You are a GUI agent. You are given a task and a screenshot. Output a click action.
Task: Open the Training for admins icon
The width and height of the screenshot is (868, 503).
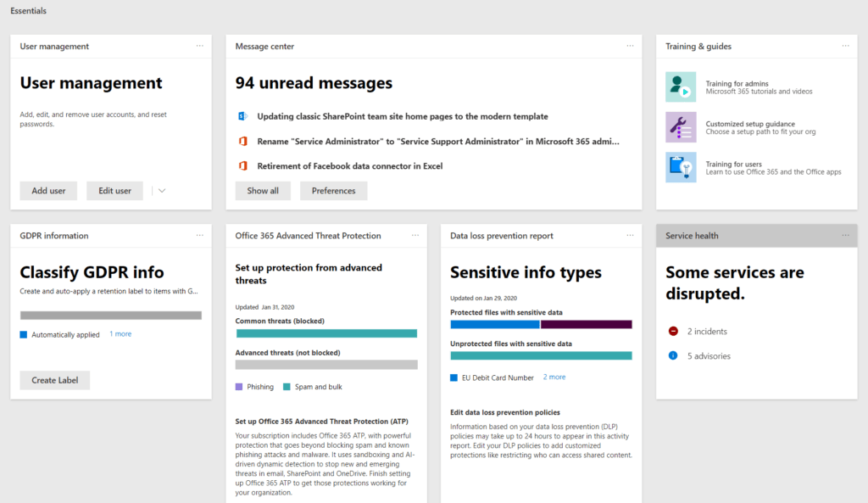(681, 87)
